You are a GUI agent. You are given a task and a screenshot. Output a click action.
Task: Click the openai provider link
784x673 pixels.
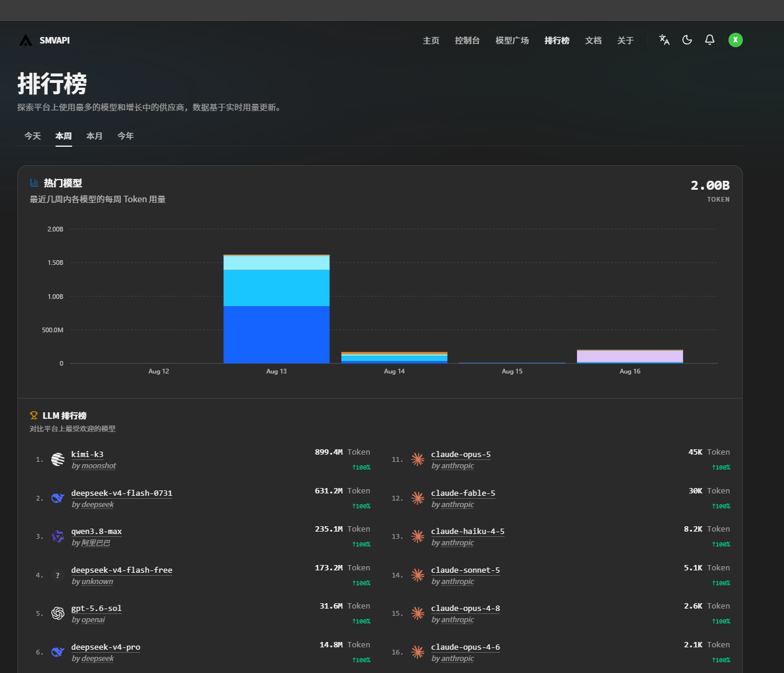(x=93, y=620)
